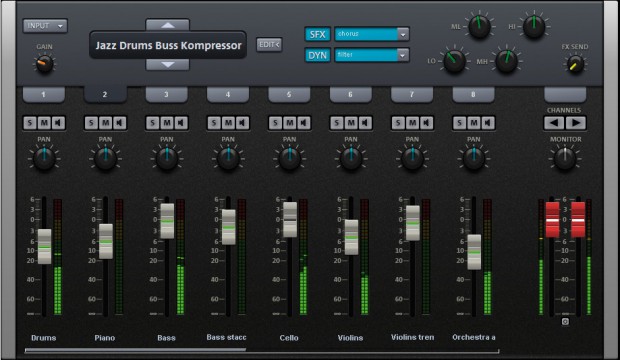Select next preset with the down arrow

168,64
